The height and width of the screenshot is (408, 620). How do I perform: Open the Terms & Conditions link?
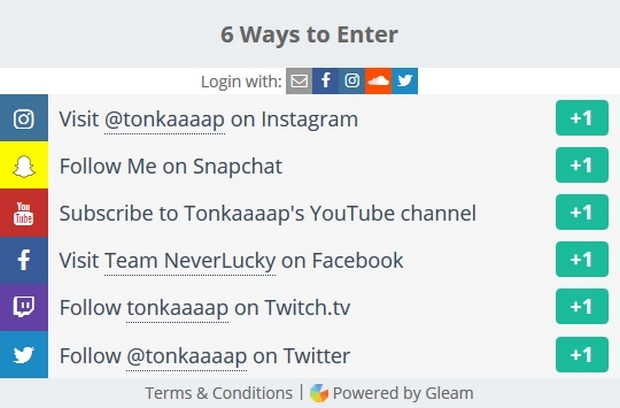click(218, 393)
